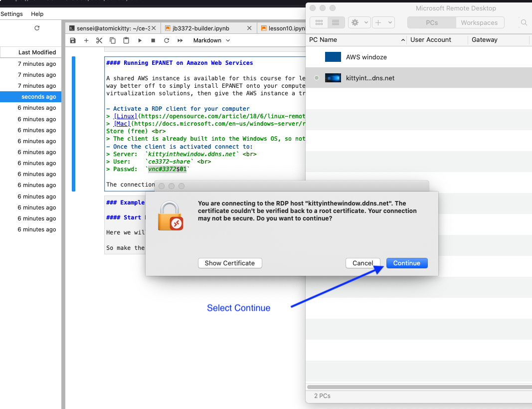The height and width of the screenshot is (409, 532).
Task: Restart the kernel with the circular arrow icon
Action: [x=167, y=40]
